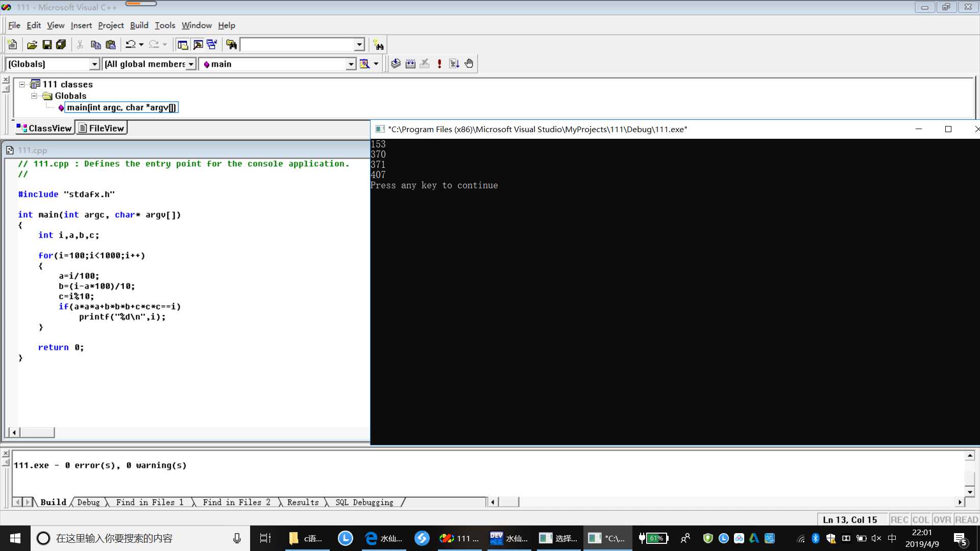Save the file with the floppy icon
This screenshot has height=551, width=980.
pos(47,45)
